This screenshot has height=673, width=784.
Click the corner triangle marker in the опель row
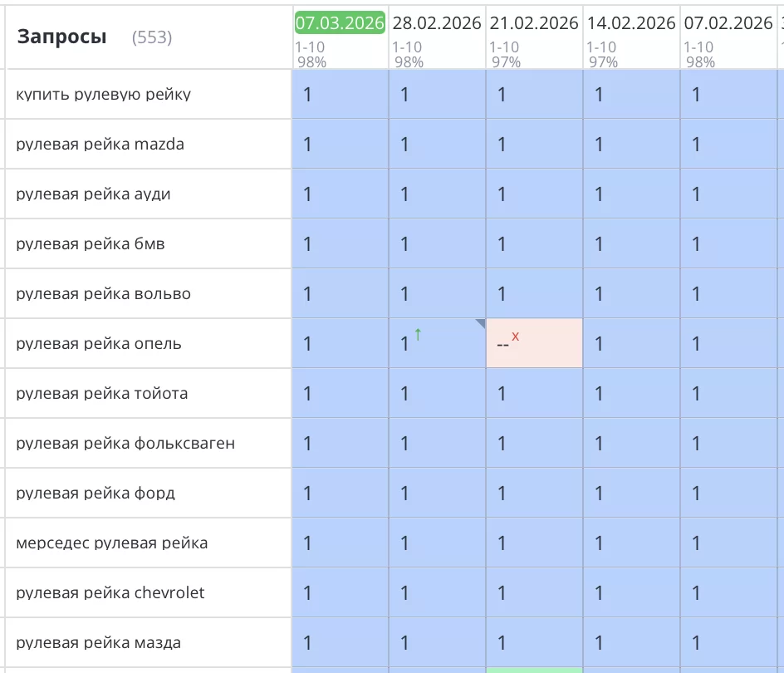click(x=480, y=323)
